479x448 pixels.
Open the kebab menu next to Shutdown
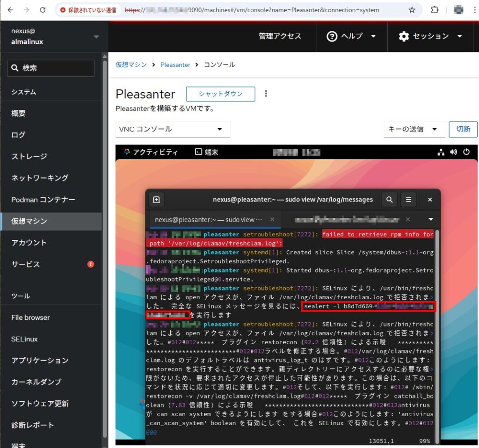click(x=266, y=94)
